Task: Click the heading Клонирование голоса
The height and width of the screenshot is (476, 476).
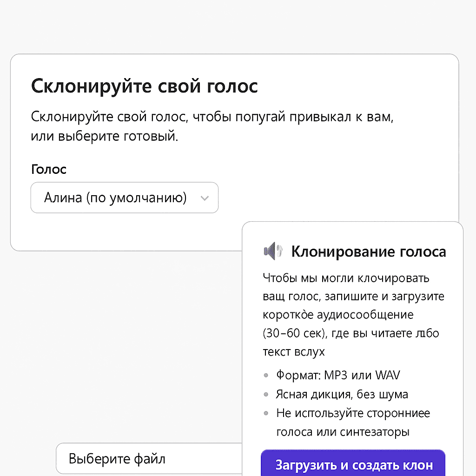Action: tap(368, 251)
